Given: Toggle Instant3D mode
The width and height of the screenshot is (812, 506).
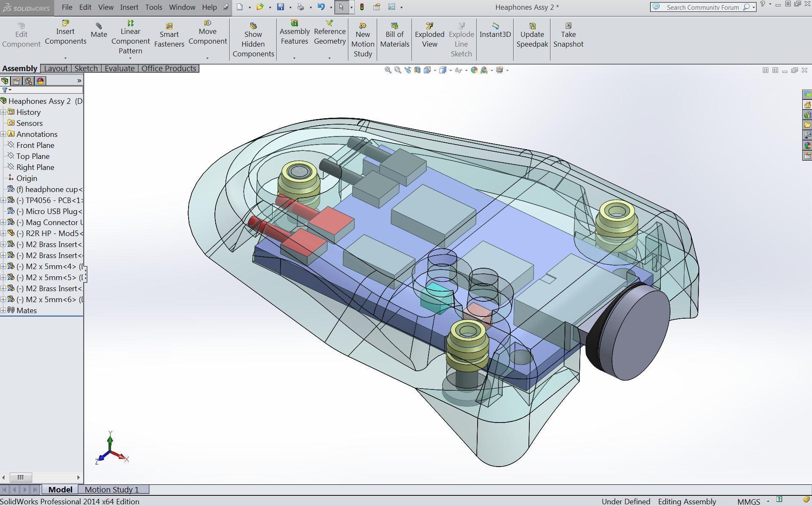Looking at the screenshot, I should 495,31.
